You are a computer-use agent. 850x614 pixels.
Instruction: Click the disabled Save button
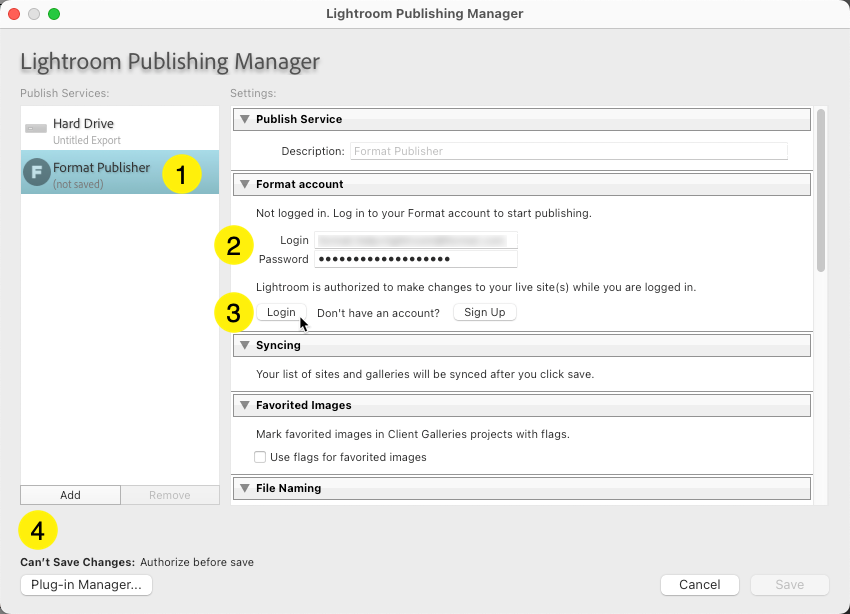coord(790,585)
